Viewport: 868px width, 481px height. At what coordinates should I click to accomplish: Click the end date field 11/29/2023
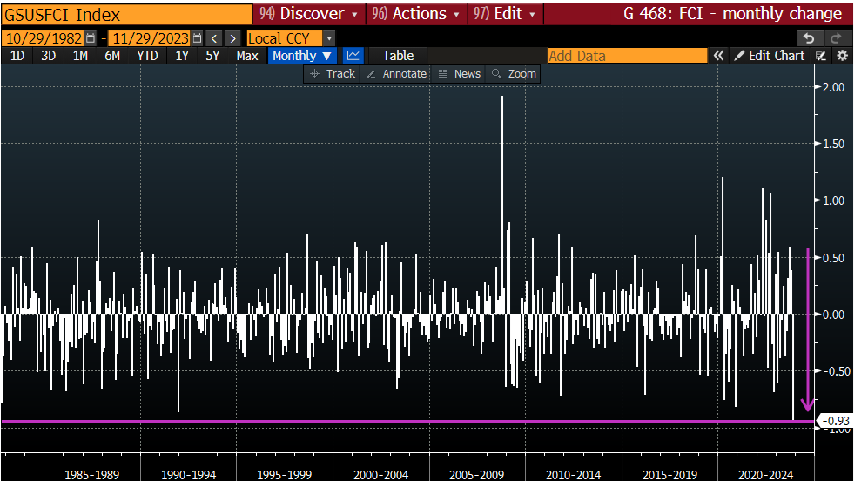coord(150,38)
